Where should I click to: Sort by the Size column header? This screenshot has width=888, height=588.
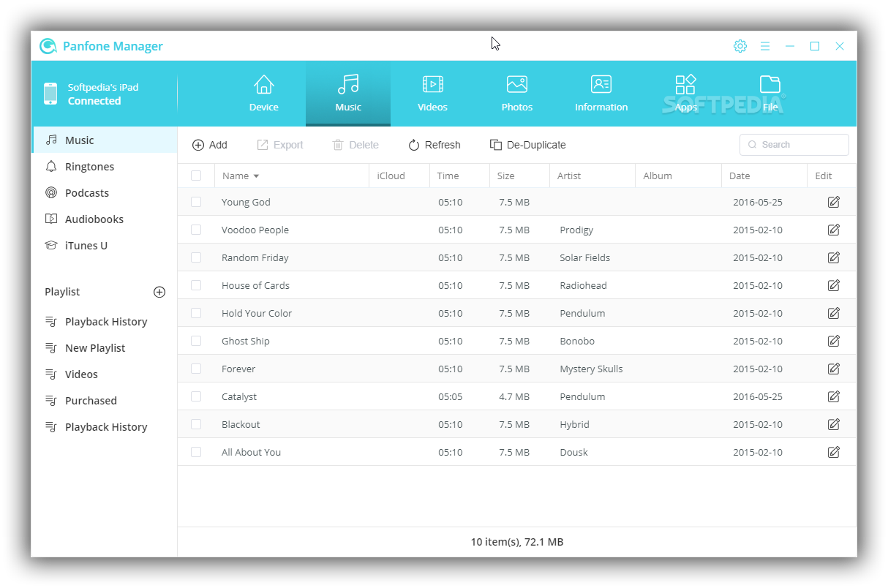(519, 176)
